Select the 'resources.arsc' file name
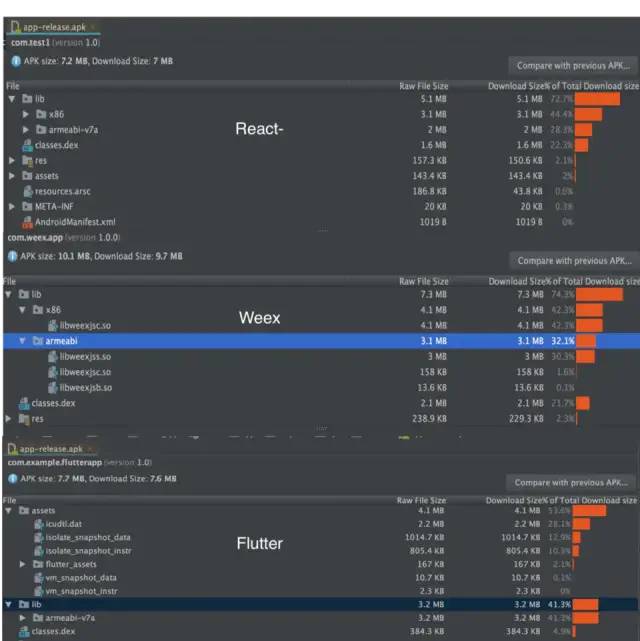The image size is (640, 641). 63,191
